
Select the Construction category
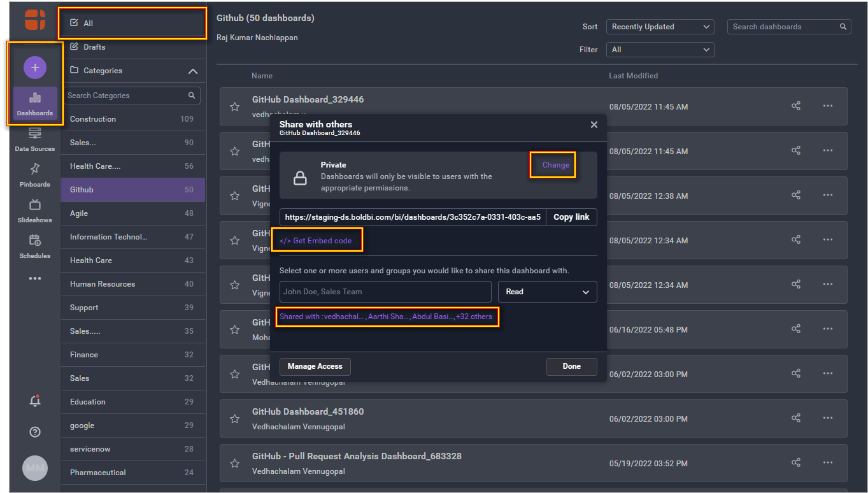coord(93,119)
